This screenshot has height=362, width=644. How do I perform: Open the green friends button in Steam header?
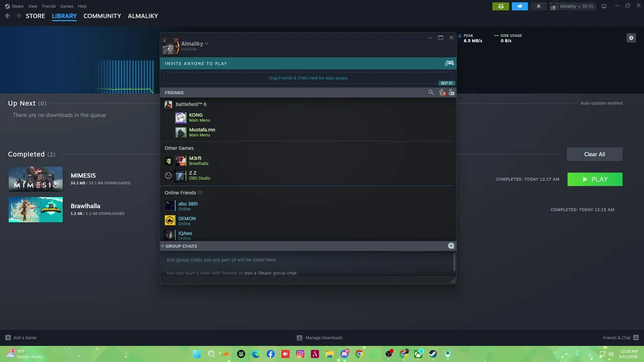(x=501, y=6)
